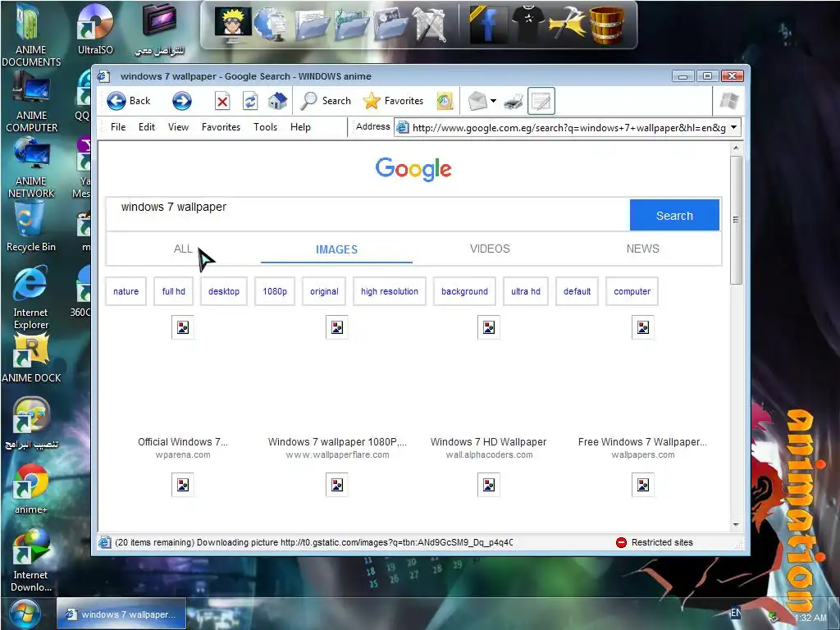Click the Restricted sites status indicator
The height and width of the screenshot is (630, 840).
click(655, 542)
